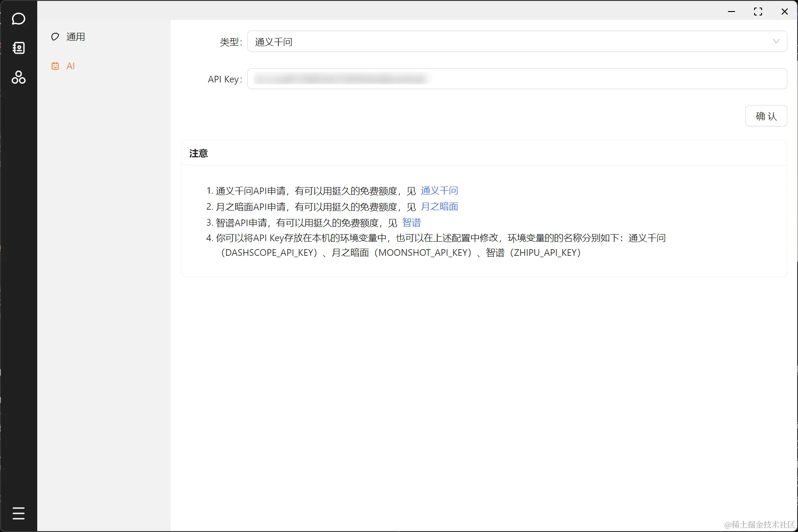798x532 pixels.
Task: Expand the 类型 dropdown chevron arrow
Action: coord(776,41)
